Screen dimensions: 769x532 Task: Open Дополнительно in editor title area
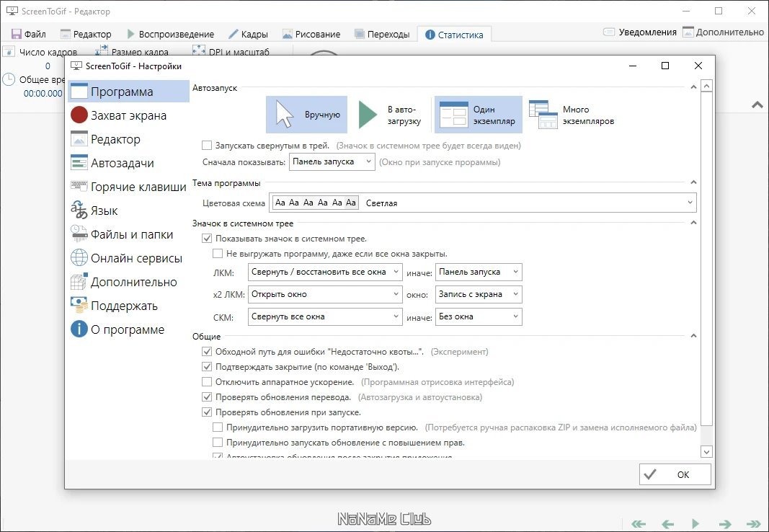[x=724, y=32]
